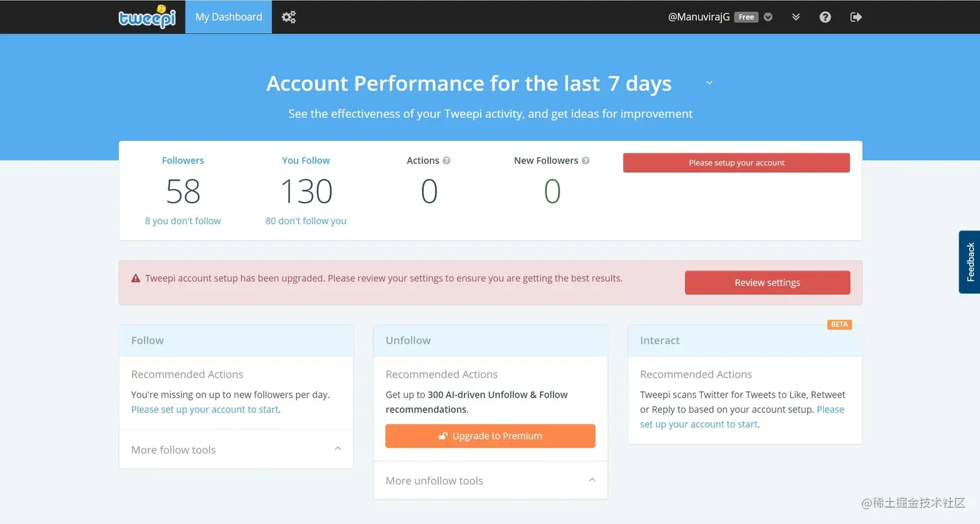
Task: Open the Feedback side tab
Action: click(x=970, y=262)
